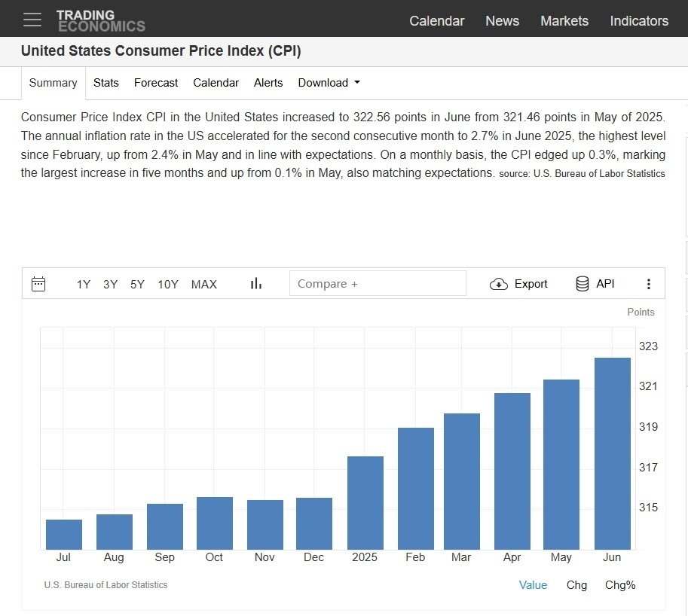Open the hamburger menu icon
Image resolution: width=688 pixels, height=616 pixels.
coord(32,20)
